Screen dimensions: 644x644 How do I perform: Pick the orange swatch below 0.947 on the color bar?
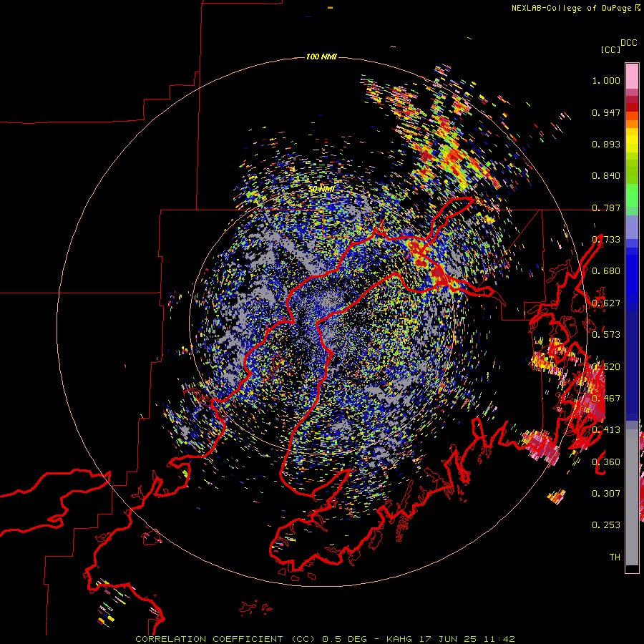click(632, 124)
